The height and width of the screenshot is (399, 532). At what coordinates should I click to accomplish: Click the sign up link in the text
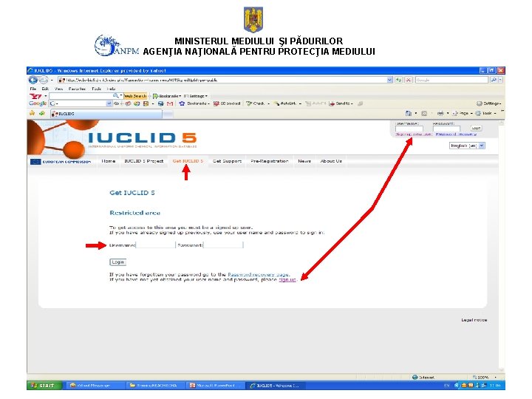click(x=287, y=280)
